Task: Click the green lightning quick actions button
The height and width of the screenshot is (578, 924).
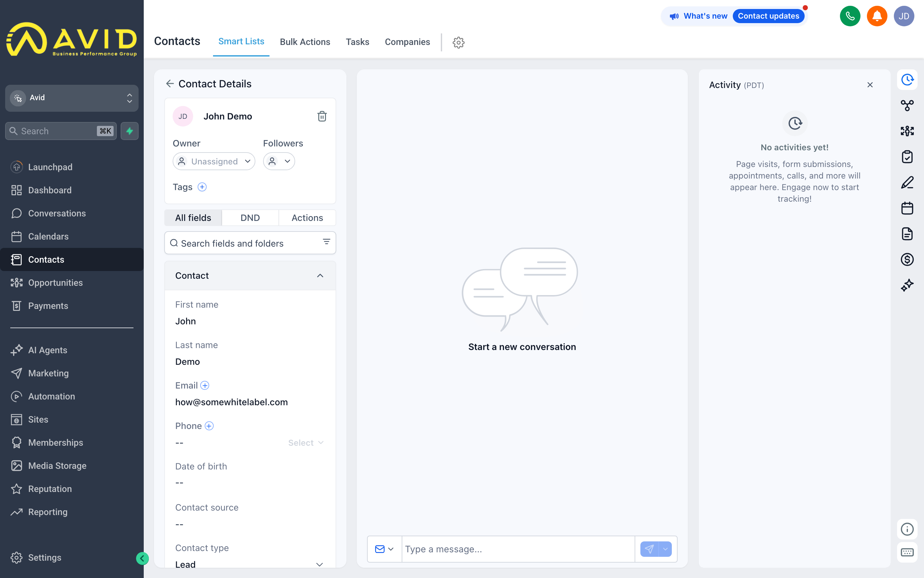Action: [x=129, y=131]
